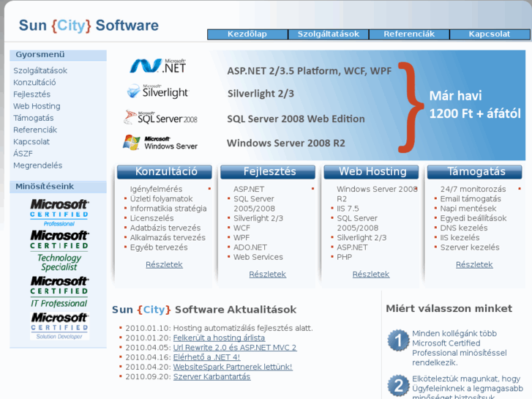Click Silverlight 2/3 text in the banner

coord(261,94)
